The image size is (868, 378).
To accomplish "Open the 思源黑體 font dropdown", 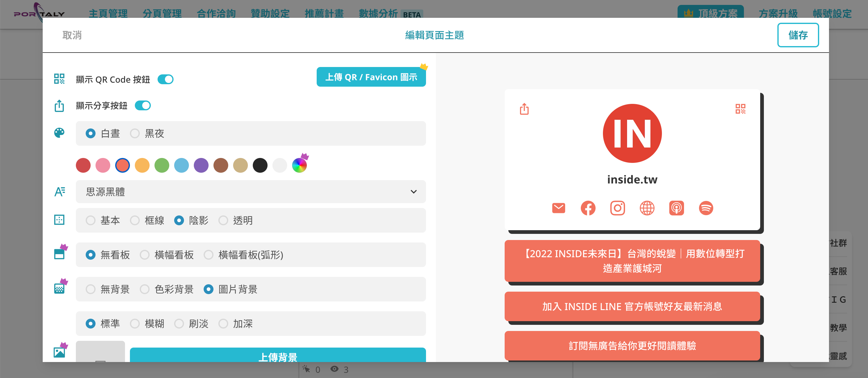I will pyautogui.click(x=251, y=191).
